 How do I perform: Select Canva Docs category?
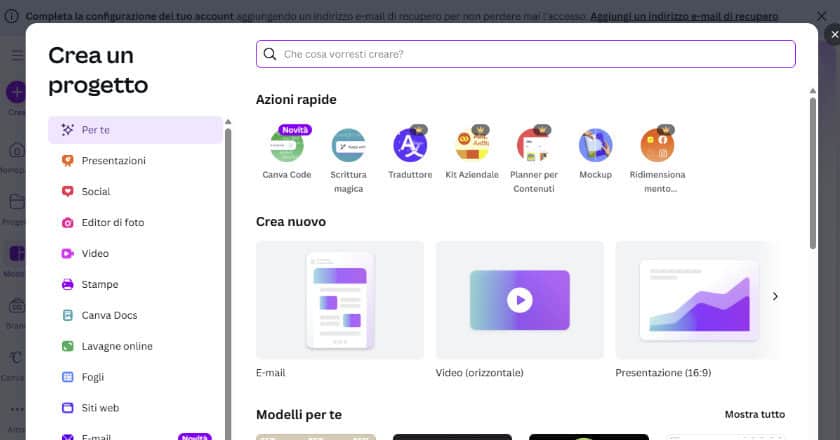(135, 315)
